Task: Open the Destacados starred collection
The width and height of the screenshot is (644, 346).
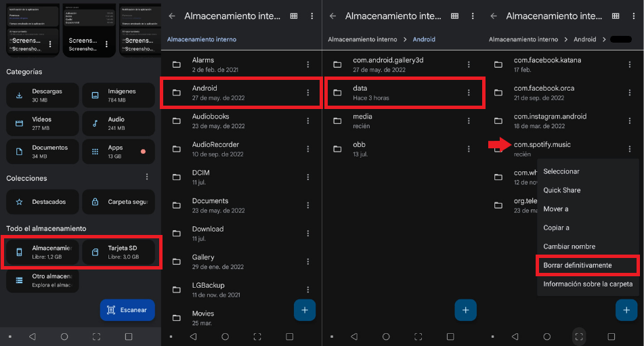Action: coord(42,202)
